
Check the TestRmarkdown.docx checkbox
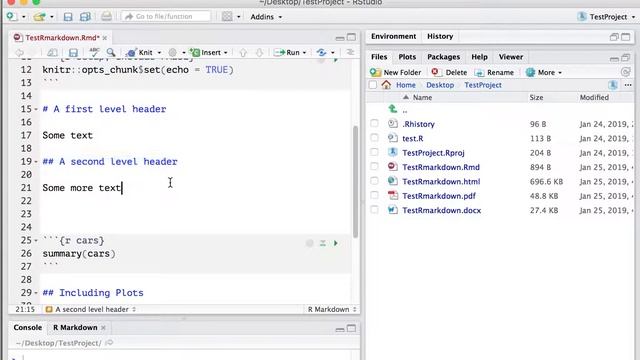(374, 210)
